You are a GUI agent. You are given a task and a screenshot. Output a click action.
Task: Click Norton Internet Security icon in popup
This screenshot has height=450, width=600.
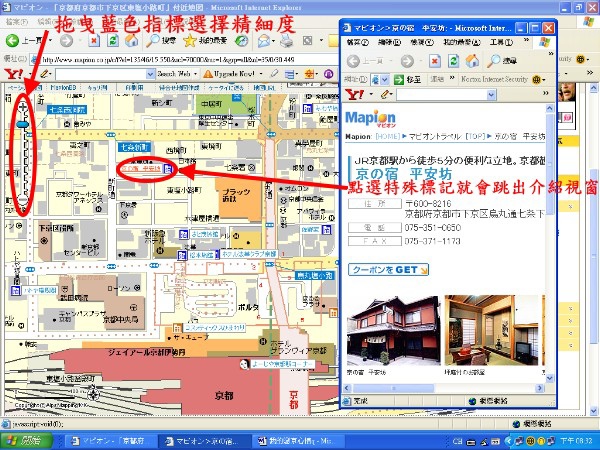click(537, 80)
